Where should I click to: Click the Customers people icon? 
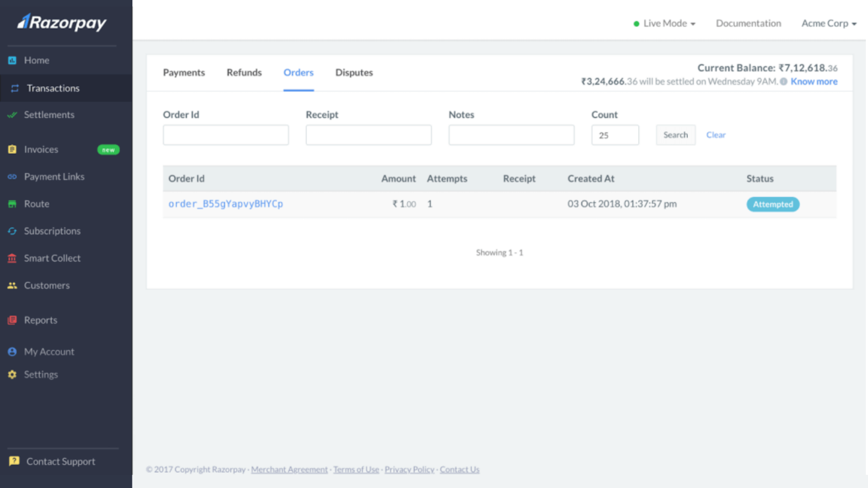pyautogui.click(x=12, y=285)
